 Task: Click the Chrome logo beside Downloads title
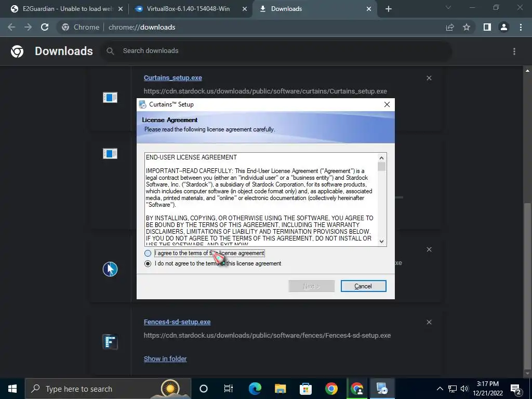point(17,51)
